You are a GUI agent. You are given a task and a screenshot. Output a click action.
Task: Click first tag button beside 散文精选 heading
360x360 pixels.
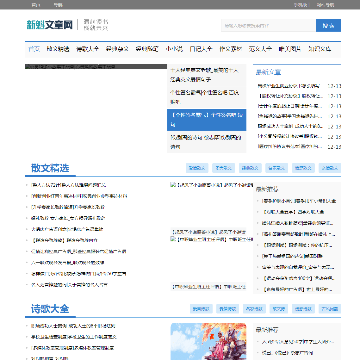tap(197, 168)
